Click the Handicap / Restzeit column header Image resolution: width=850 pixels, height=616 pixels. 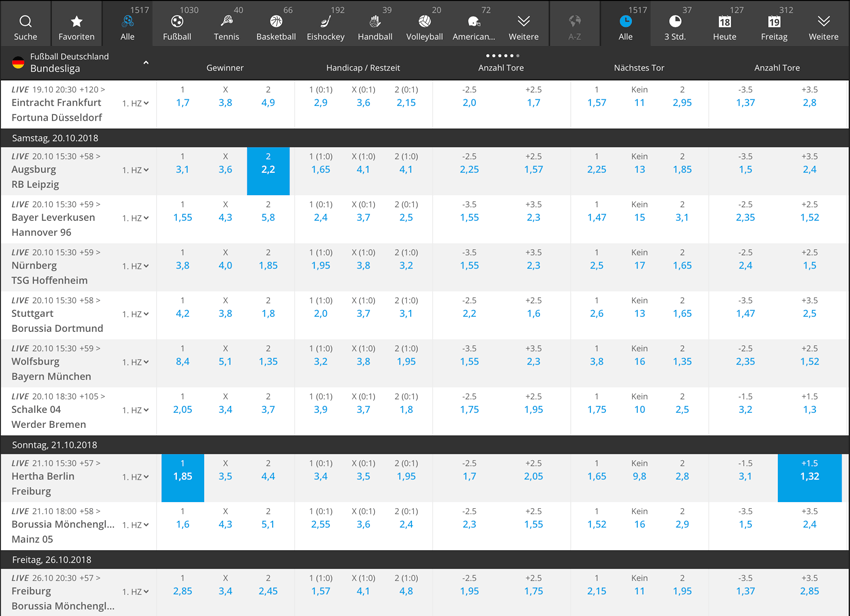pos(363,68)
